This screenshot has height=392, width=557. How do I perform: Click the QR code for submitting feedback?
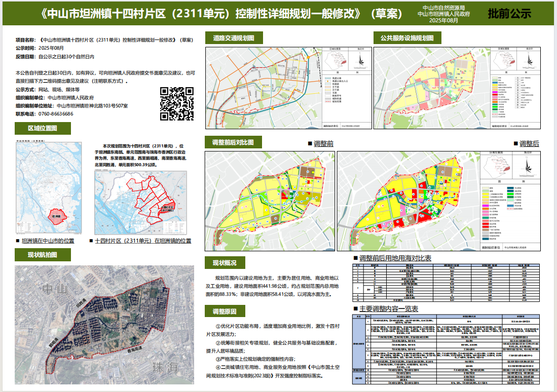pyautogui.click(x=177, y=103)
